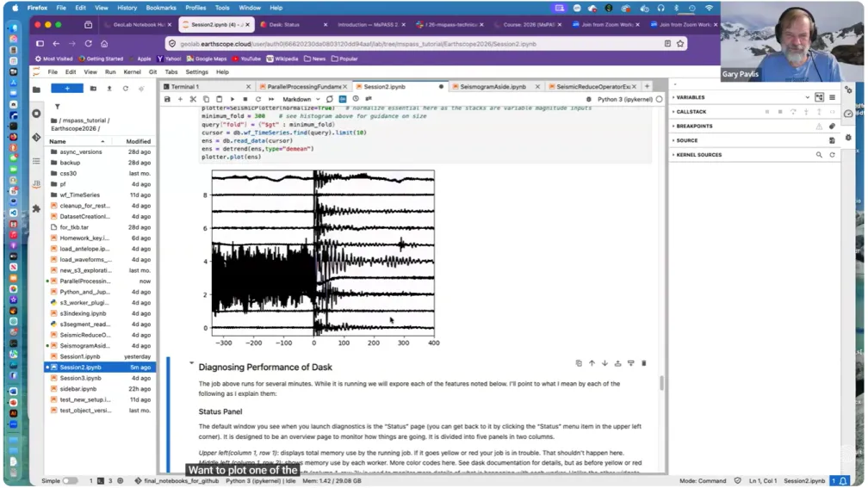The width and height of the screenshot is (868, 488).
Task: Click the Python 3 (ipykernel) kernel selector
Action: pos(625,99)
